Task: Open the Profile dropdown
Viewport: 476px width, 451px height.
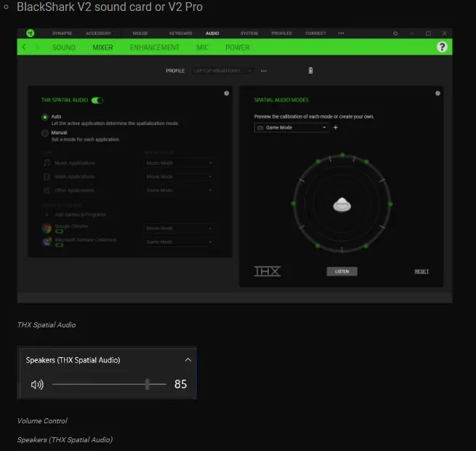Action: pyautogui.click(x=222, y=71)
